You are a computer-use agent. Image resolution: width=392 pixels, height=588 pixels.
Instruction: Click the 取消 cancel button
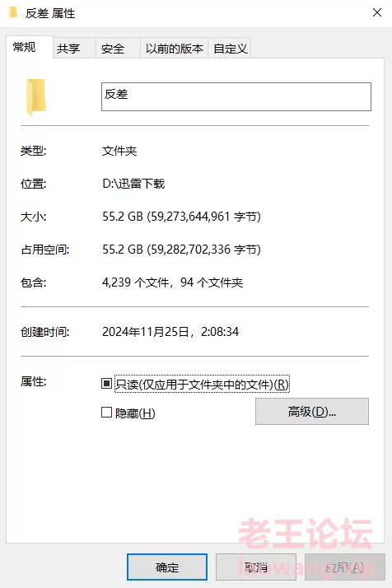pos(256,567)
